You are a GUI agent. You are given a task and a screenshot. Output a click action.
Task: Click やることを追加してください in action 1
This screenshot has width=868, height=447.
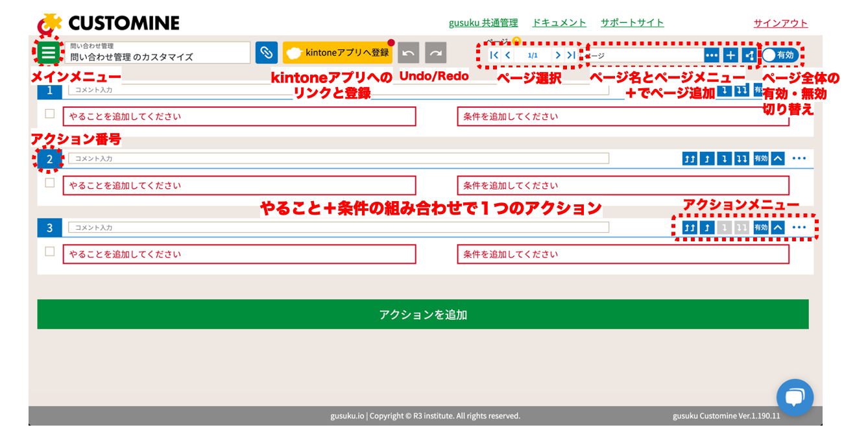[x=239, y=116]
